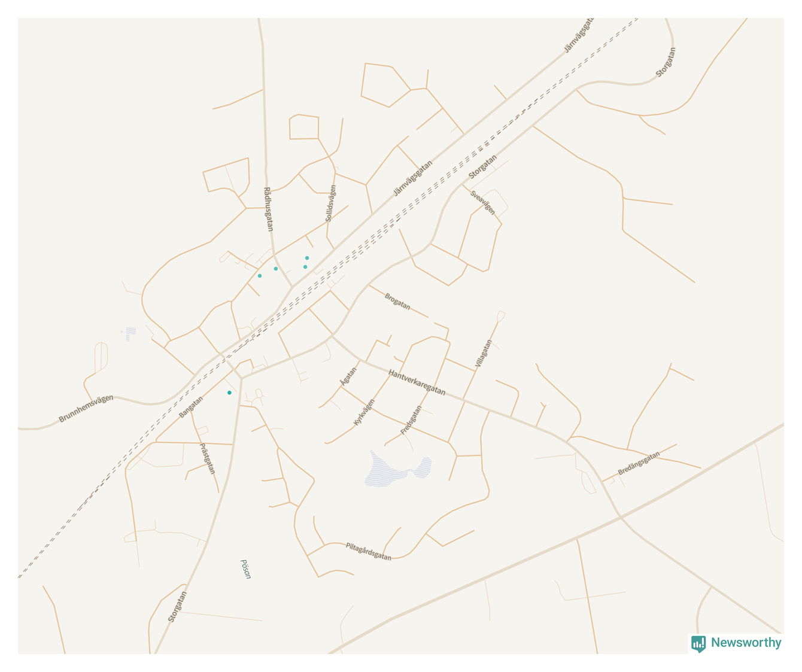Click the Rådhusgatan street label
Viewport: 802px width, 672px height.
click(268, 209)
